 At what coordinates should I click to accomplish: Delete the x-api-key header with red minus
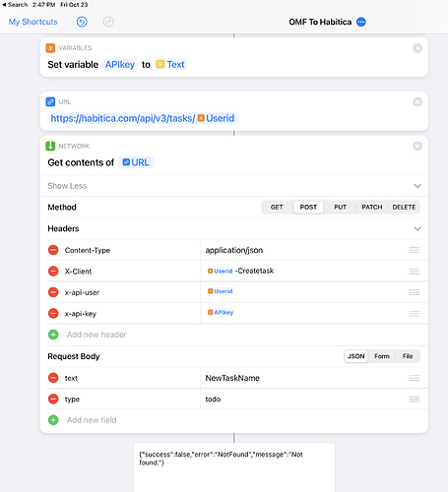[53, 313]
